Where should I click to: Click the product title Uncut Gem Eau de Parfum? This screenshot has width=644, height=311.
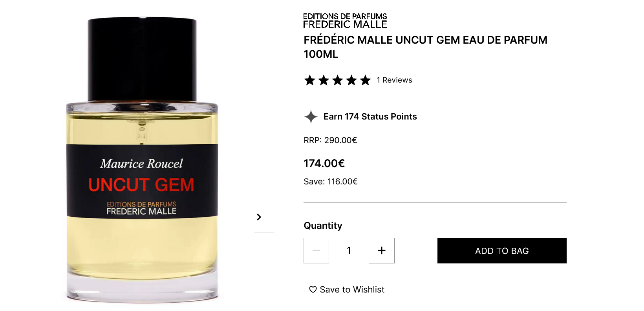425,47
